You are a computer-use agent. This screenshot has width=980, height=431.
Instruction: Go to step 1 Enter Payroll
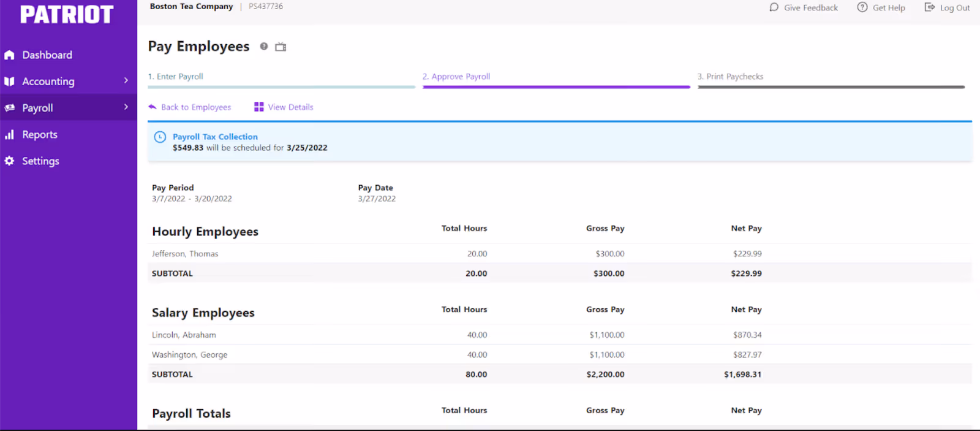(x=176, y=77)
